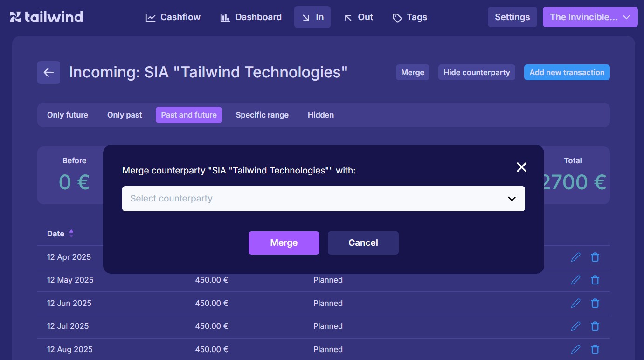Open the Select counterparty dropdown
The height and width of the screenshot is (360, 644).
[x=324, y=199]
